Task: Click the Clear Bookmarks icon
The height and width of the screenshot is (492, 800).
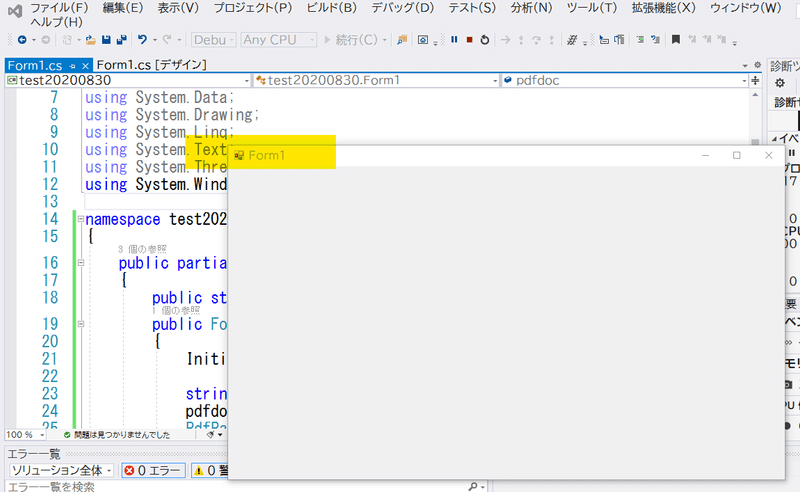Action: coord(721,39)
